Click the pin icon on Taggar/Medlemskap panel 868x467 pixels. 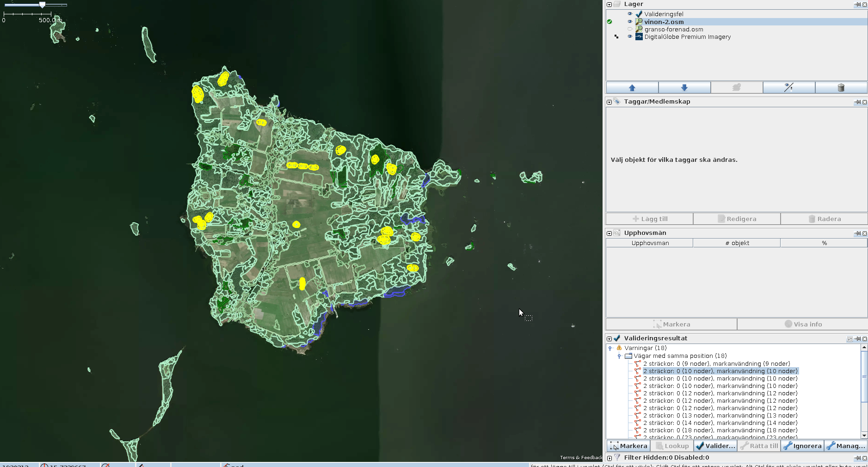point(857,102)
